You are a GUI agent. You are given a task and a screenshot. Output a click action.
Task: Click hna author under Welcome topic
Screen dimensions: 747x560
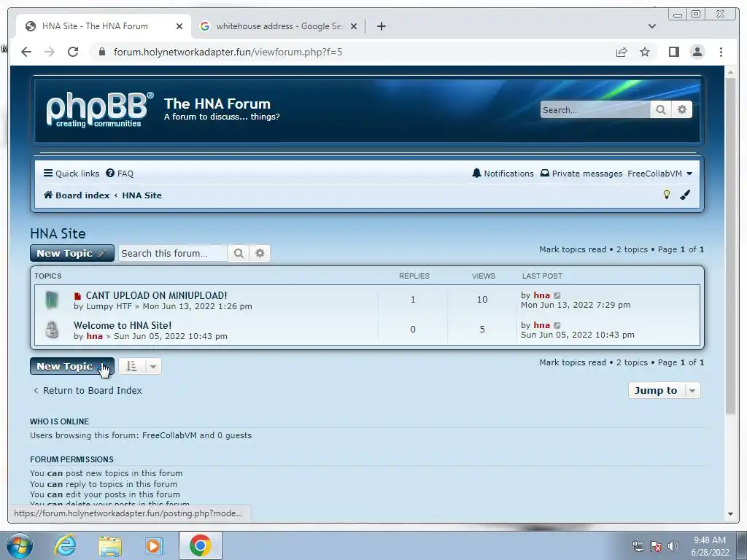coord(94,336)
